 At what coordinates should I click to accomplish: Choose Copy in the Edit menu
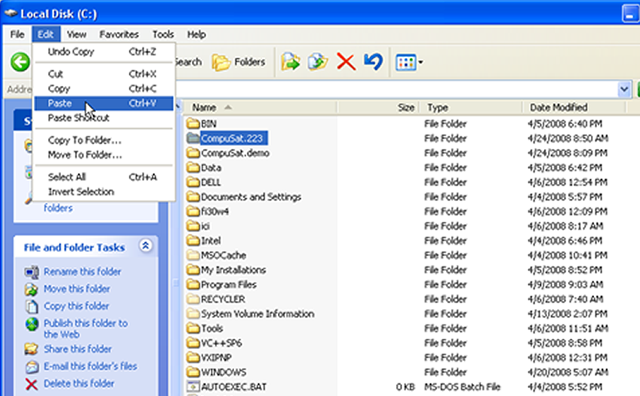tap(104, 89)
